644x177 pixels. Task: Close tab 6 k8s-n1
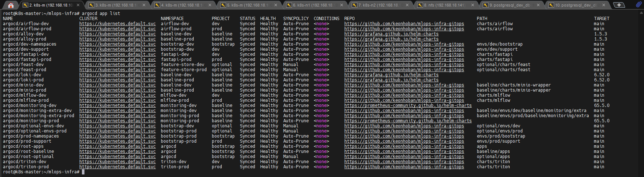click(x=341, y=5)
